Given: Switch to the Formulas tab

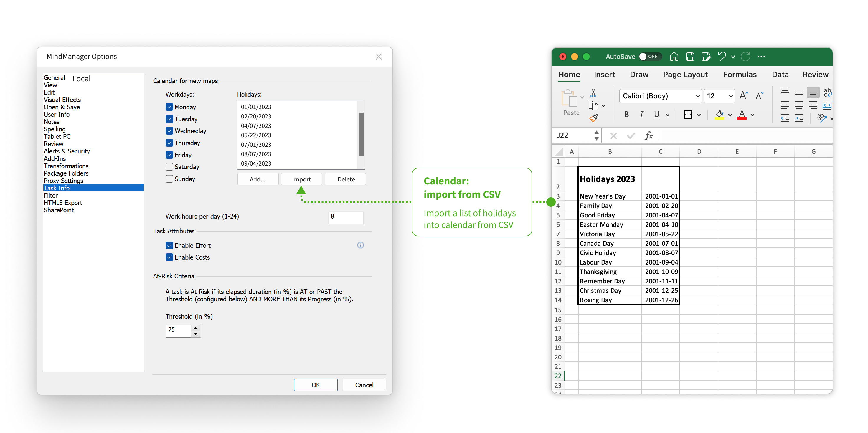Looking at the screenshot, I should coord(740,75).
